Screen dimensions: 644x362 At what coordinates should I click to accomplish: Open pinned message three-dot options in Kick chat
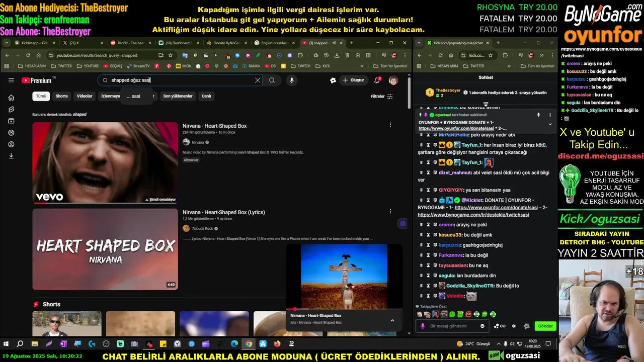point(550,115)
